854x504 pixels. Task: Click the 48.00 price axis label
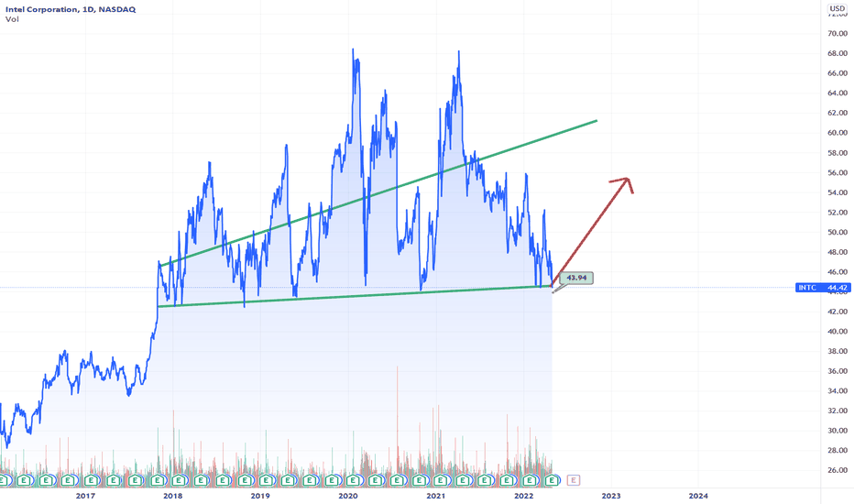click(x=838, y=252)
